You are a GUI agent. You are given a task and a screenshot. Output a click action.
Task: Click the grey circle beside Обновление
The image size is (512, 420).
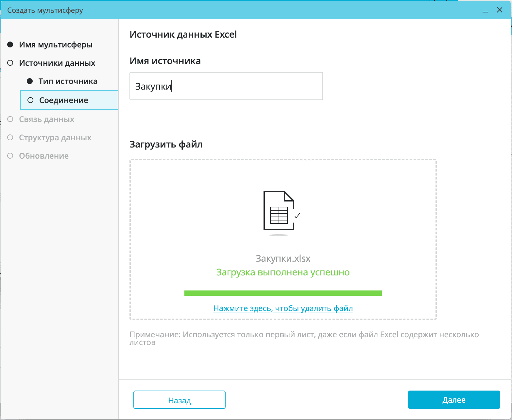point(10,156)
